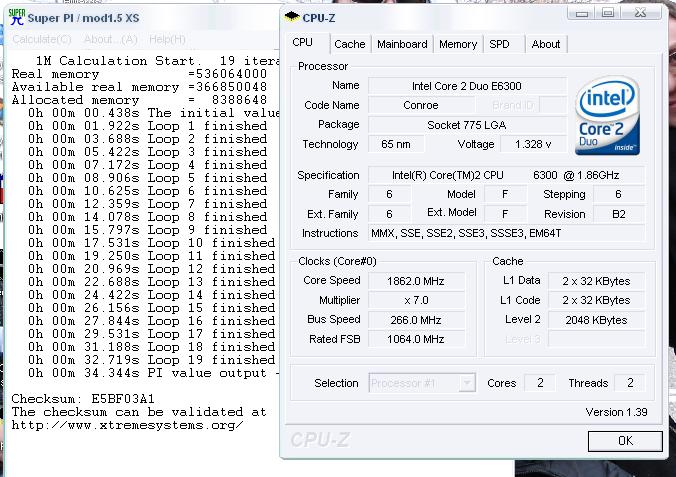
Task: Click the Rated FSB value 1064.0 MHz
Action: pyautogui.click(x=416, y=339)
